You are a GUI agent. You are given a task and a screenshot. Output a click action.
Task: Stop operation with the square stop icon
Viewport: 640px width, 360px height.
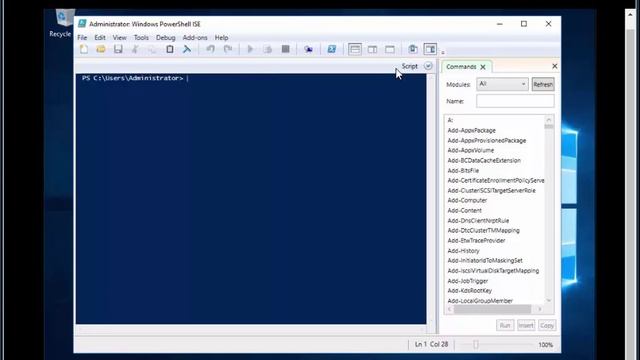coord(285,49)
